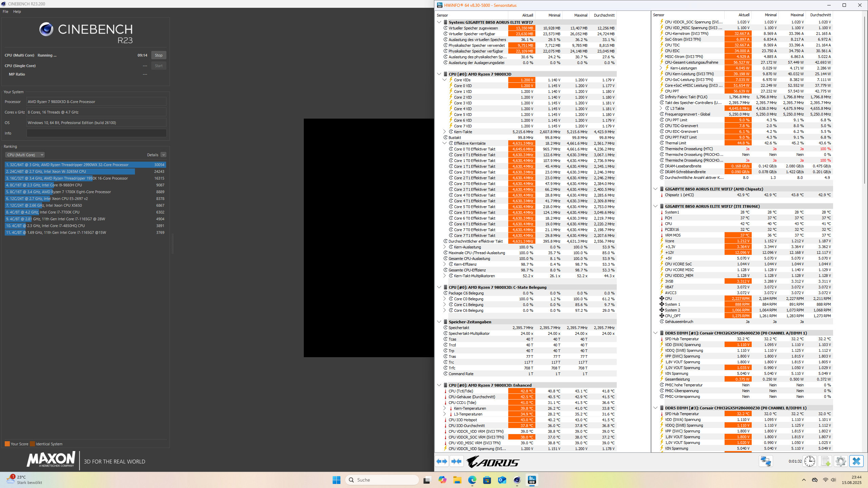Open Cinebench from the Windows taskbar
Viewport: 868px width, 488px height.
coord(517,480)
